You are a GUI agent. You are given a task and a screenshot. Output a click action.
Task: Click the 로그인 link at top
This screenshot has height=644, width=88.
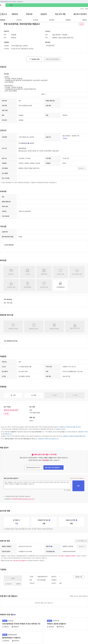tap(82, 9)
